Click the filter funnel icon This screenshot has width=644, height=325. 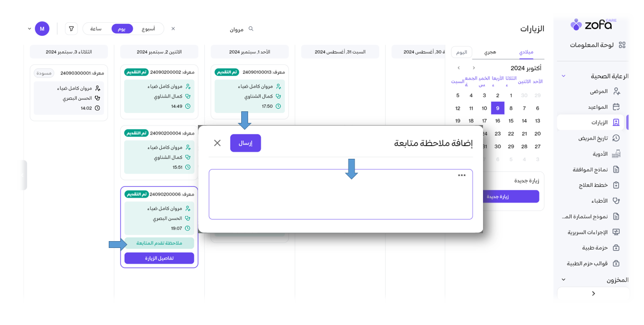tap(71, 29)
